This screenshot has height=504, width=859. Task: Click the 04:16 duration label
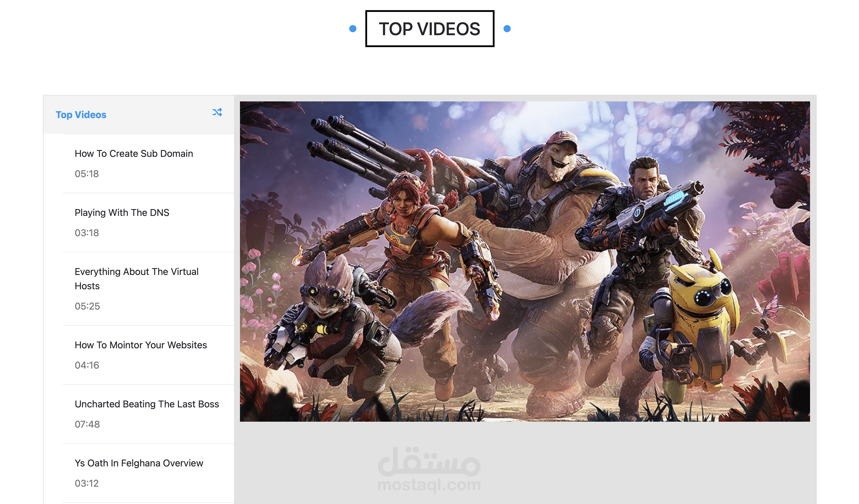coord(87,365)
